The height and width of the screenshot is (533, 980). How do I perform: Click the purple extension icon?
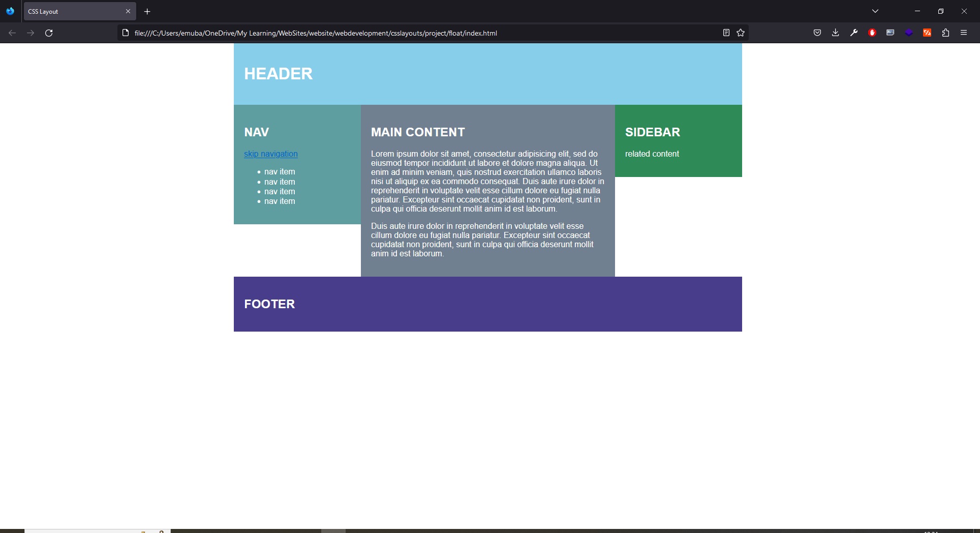pyautogui.click(x=909, y=33)
